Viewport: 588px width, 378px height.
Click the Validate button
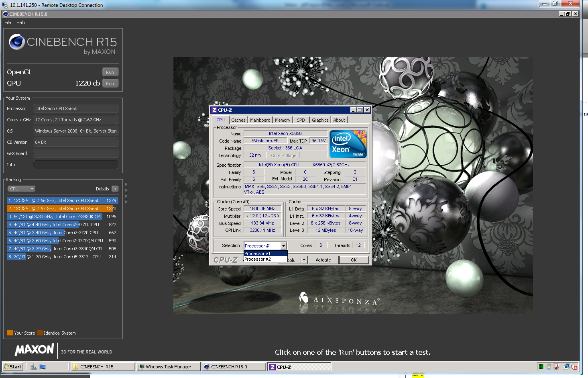(x=323, y=260)
